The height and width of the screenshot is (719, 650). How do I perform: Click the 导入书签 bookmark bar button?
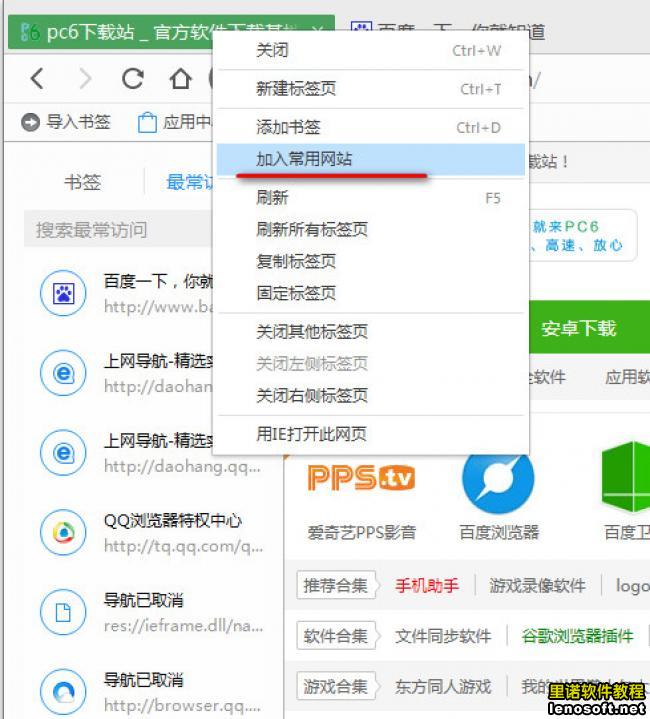pos(66,122)
